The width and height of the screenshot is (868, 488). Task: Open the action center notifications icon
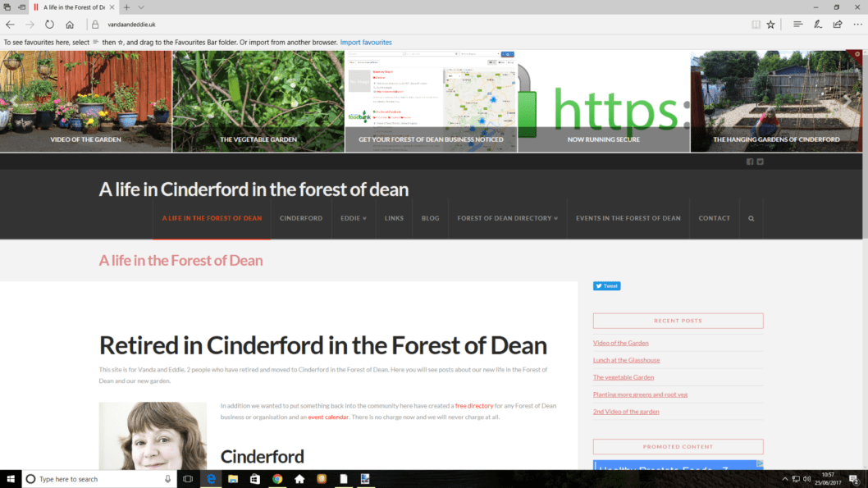point(854,479)
